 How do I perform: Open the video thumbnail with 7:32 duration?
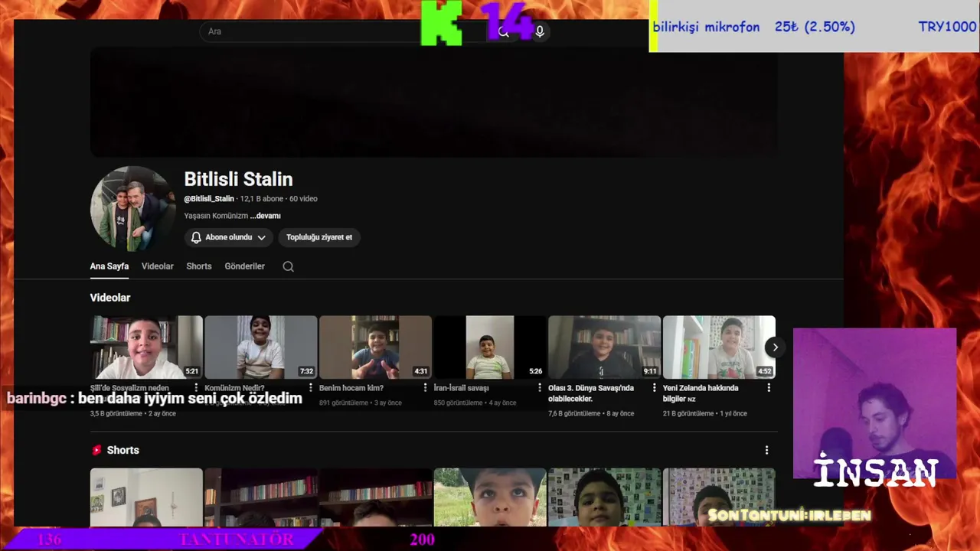(261, 347)
